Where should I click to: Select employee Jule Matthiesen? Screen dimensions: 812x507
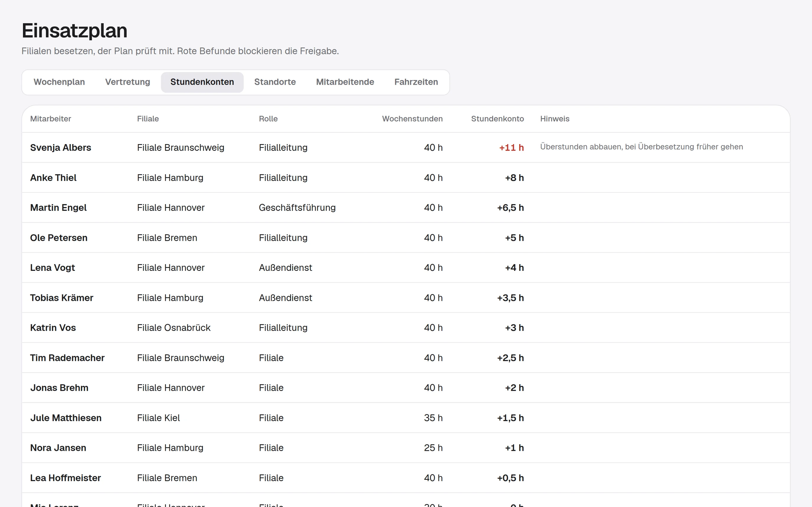click(66, 418)
